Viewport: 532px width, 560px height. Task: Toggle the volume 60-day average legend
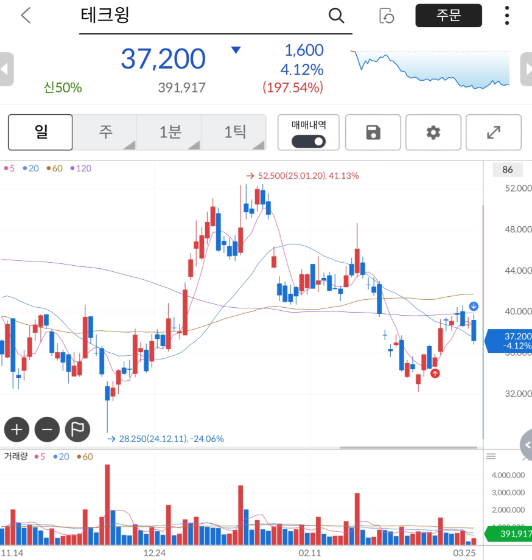85,456
